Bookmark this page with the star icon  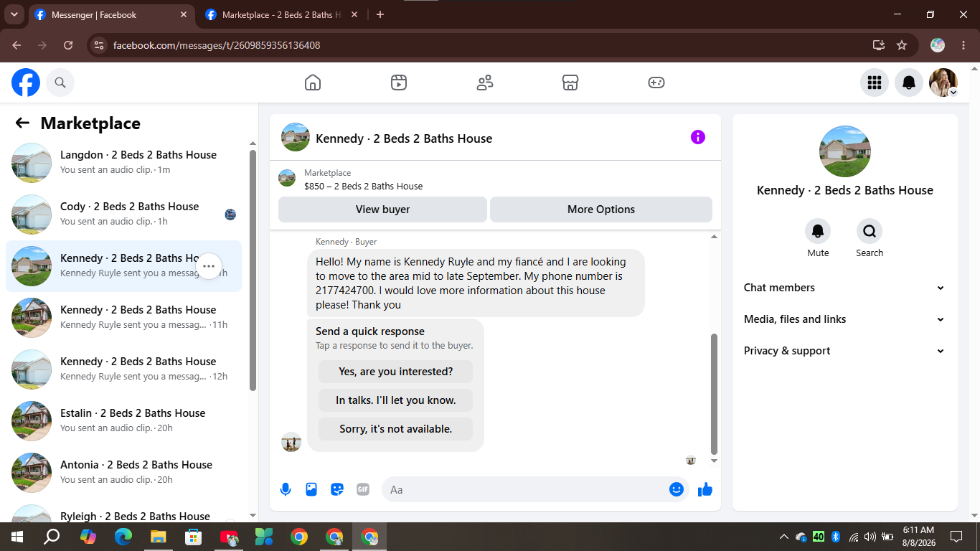point(902,45)
